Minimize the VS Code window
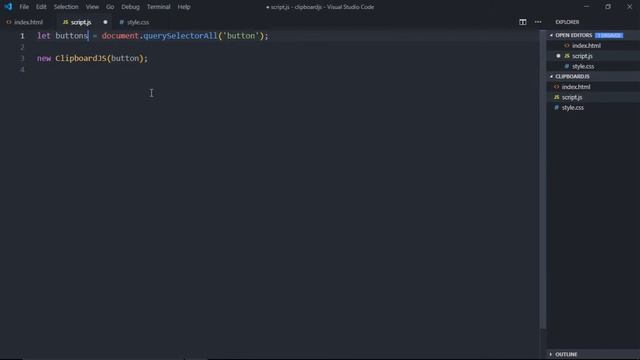This screenshot has height=360, width=640. (587, 7)
